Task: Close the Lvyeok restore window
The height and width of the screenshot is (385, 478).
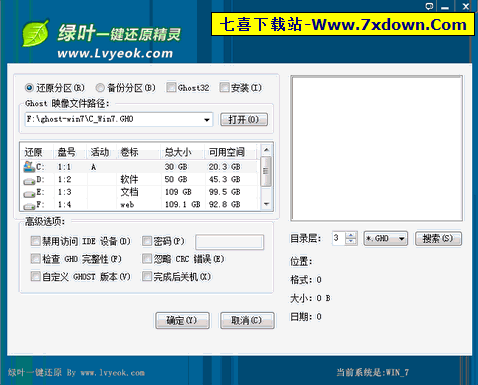Action: click(x=466, y=6)
